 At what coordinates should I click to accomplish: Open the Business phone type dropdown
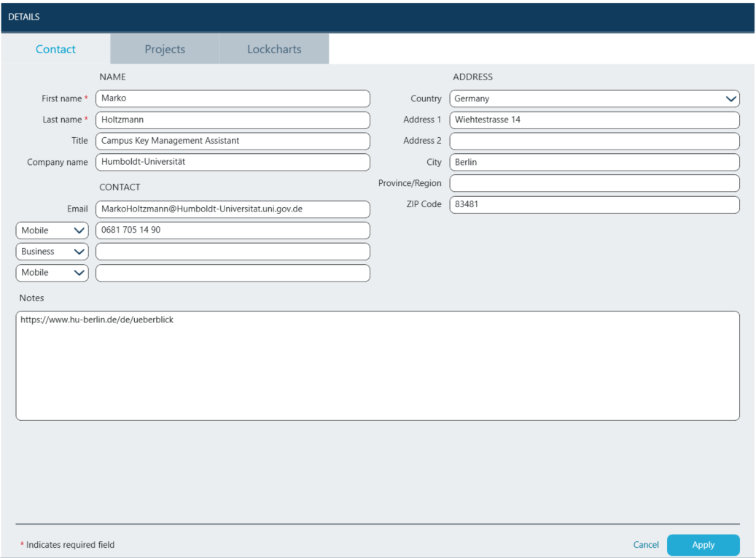(52, 252)
